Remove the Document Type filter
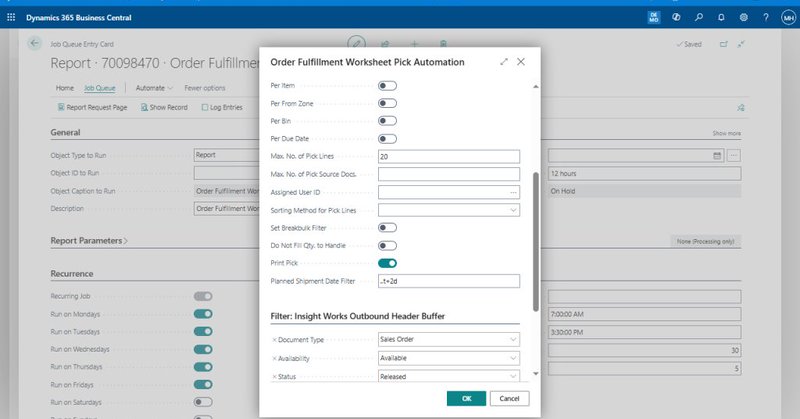Image resolution: width=800 pixels, height=419 pixels. 274,340
